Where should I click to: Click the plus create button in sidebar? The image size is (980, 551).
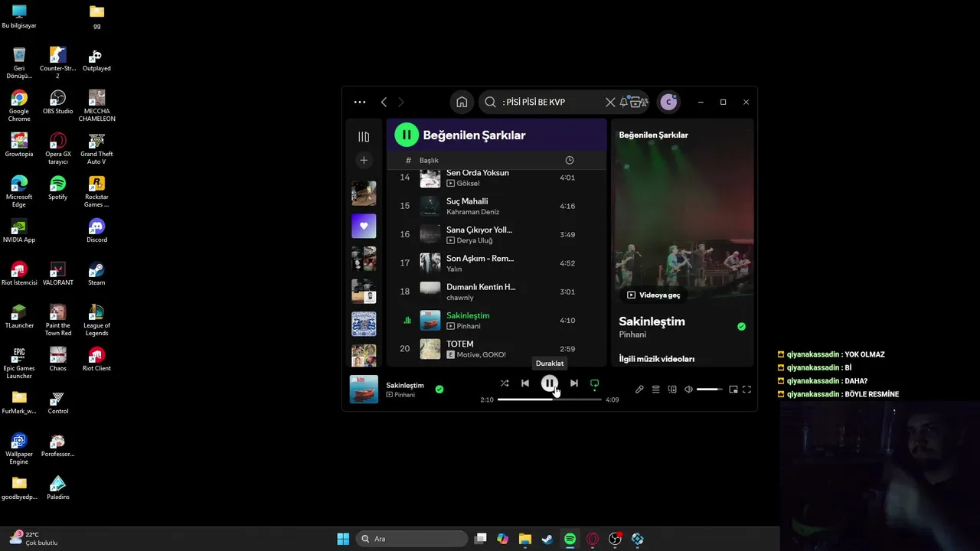click(x=364, y=160)
